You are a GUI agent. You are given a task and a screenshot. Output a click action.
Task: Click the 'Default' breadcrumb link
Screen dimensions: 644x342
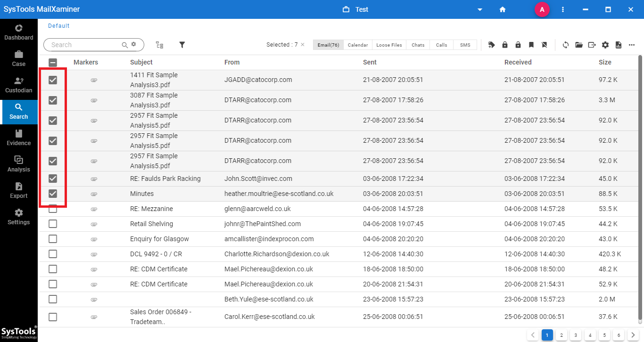coord(58,26)
